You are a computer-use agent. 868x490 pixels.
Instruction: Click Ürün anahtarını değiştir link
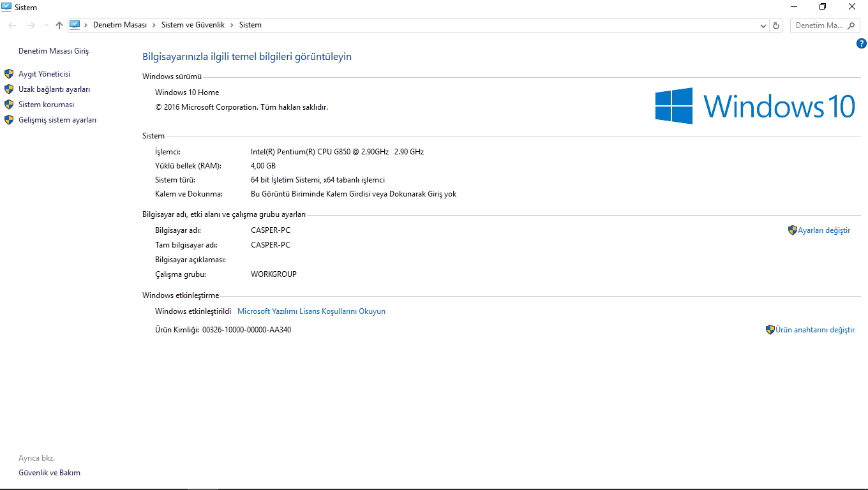point(815,330)
